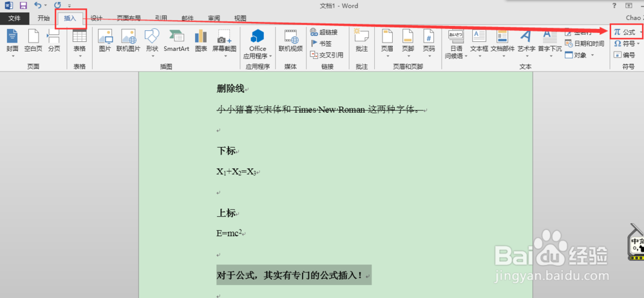Insert a SmartArt graphic

coord(176,41)
